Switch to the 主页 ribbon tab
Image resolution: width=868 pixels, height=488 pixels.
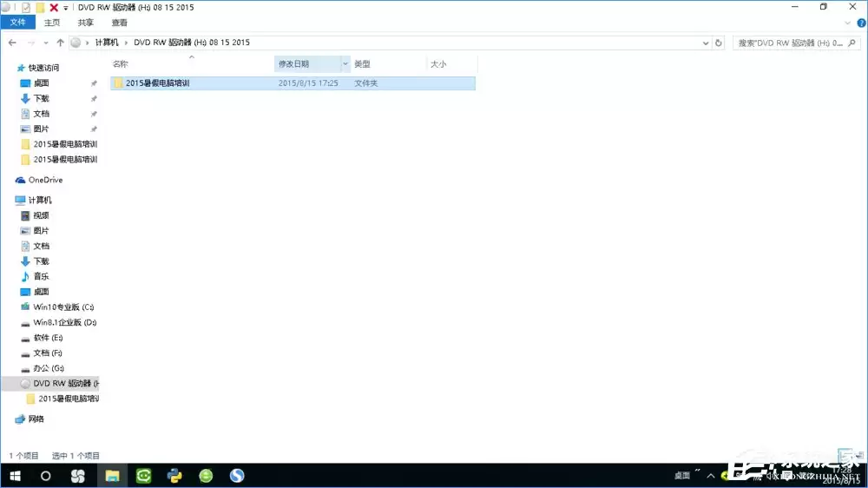[x=52, y=23]
